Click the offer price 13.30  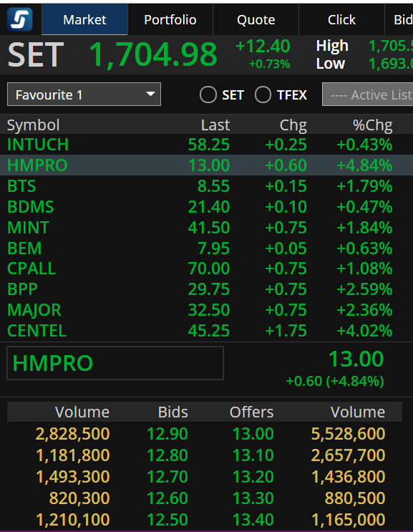(253, 498)
